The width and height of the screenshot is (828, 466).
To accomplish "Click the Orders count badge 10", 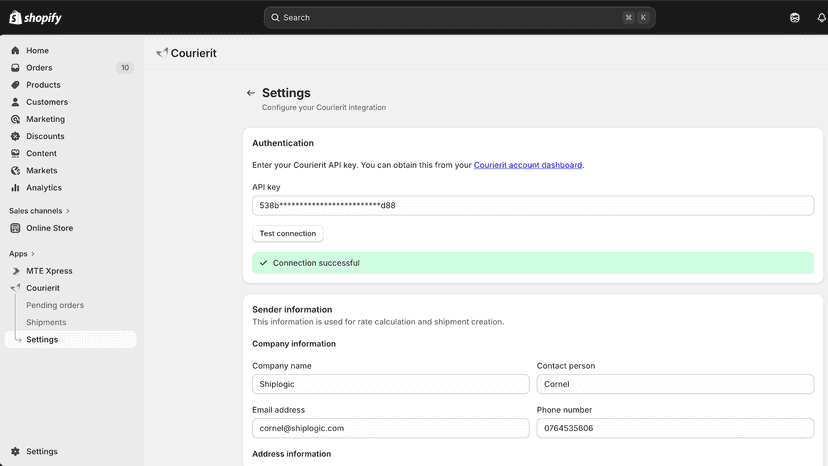I will (x=125, y=68).
